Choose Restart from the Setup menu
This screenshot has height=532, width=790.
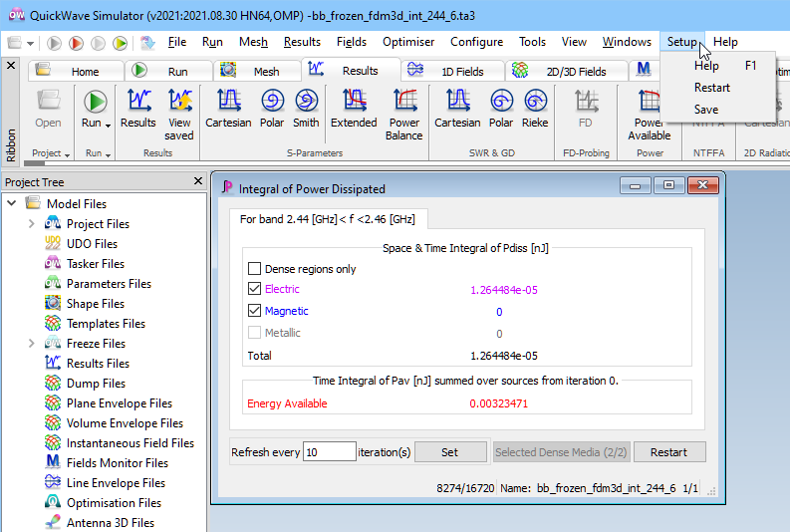point(712,88)
